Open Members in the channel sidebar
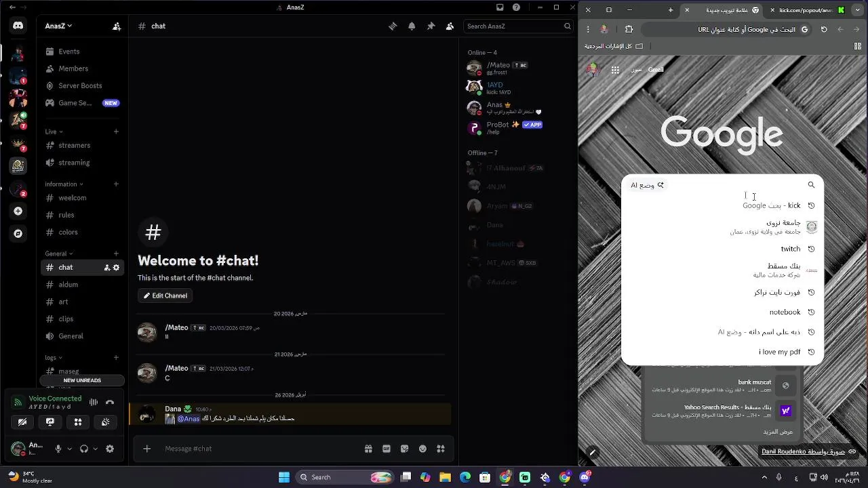This screenshot has height=488, width=868. [x=83, y=68]
